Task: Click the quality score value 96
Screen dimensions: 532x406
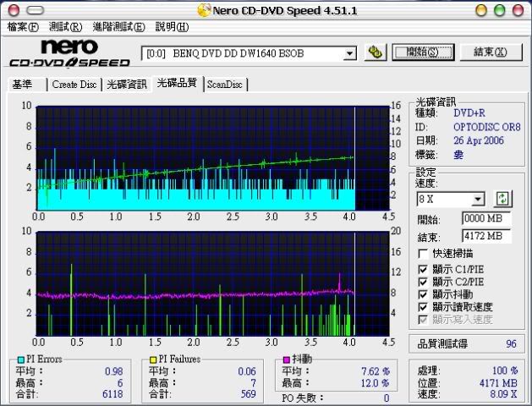Action: coord(511,344)
